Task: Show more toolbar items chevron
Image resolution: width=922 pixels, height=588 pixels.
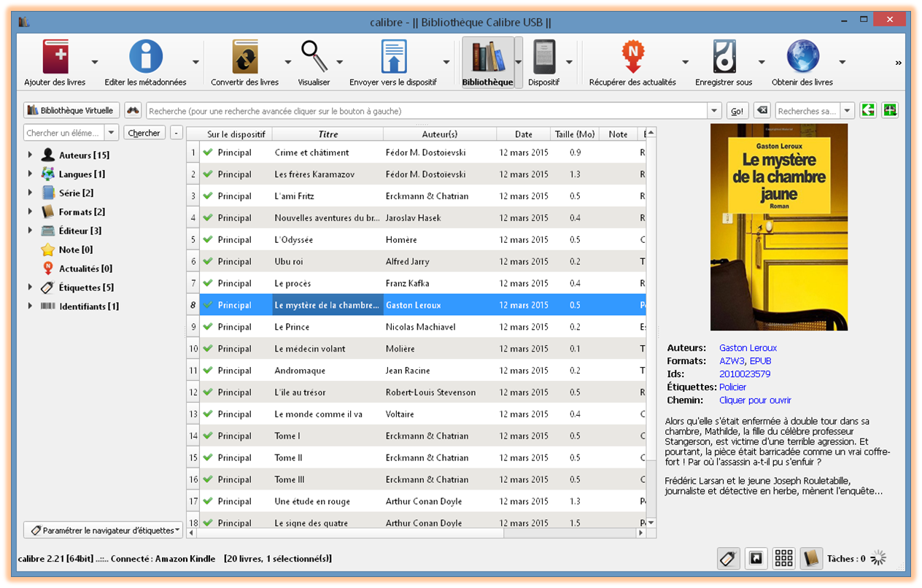Action: (899, 63)
